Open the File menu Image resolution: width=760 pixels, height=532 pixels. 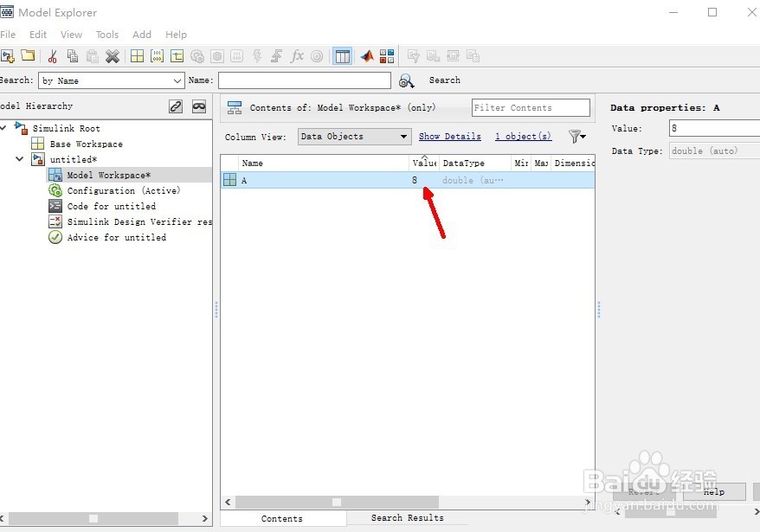[9, 35]
